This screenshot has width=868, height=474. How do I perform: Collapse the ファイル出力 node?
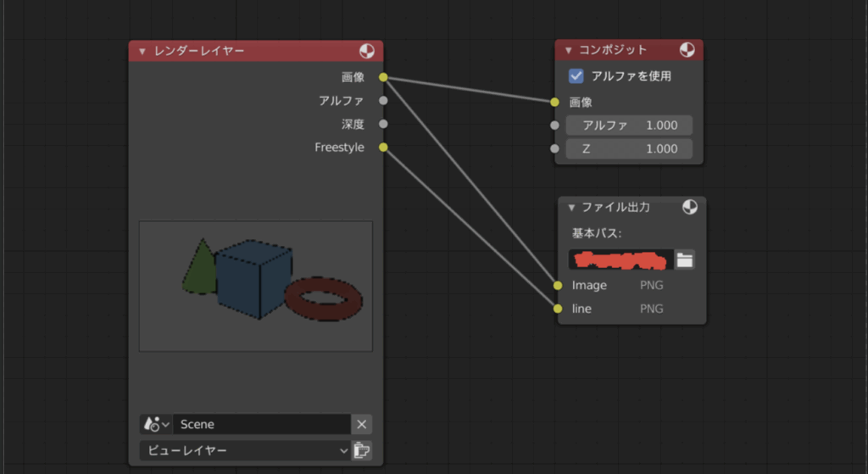coord(572,208)
